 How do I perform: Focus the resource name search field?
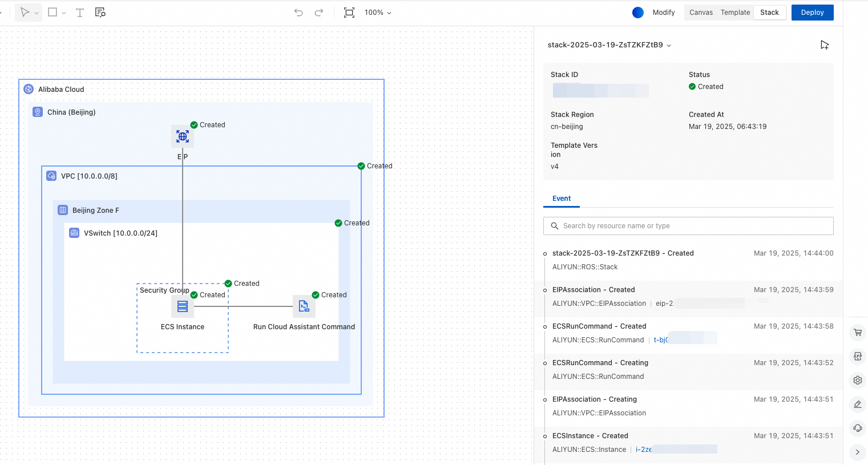(x=688, y=226)
